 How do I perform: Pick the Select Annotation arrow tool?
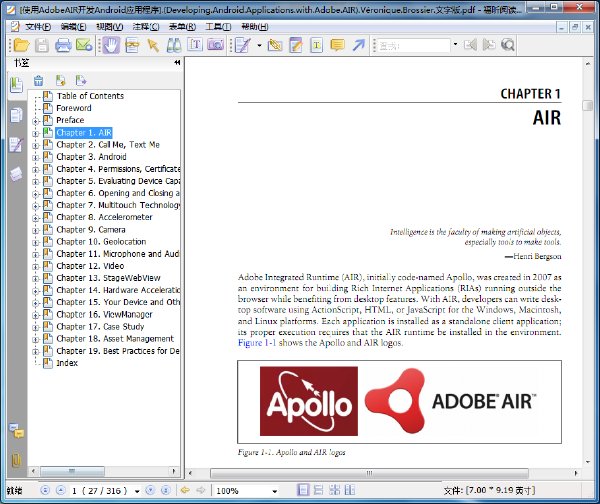coord(153,45)
